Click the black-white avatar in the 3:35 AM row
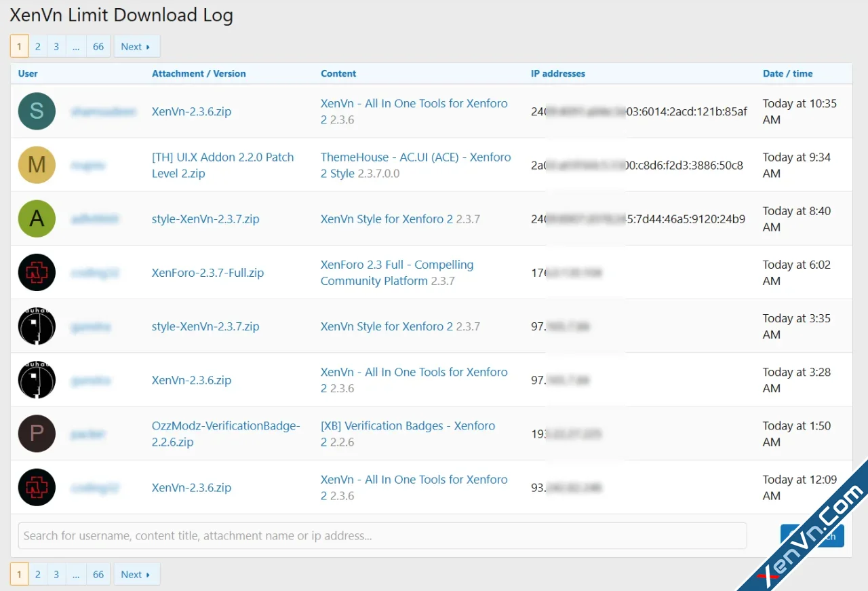Screen dimensions: 868x591 pos(37,326)
